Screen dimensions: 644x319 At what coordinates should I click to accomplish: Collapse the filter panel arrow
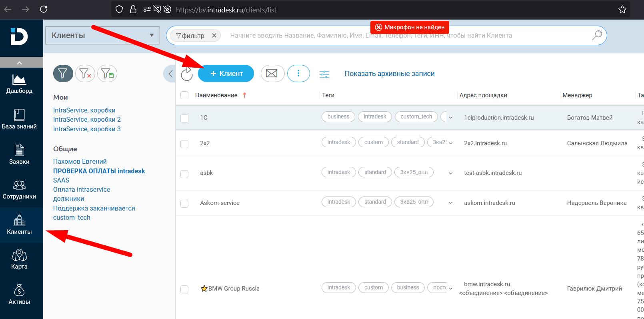point(170,74)
